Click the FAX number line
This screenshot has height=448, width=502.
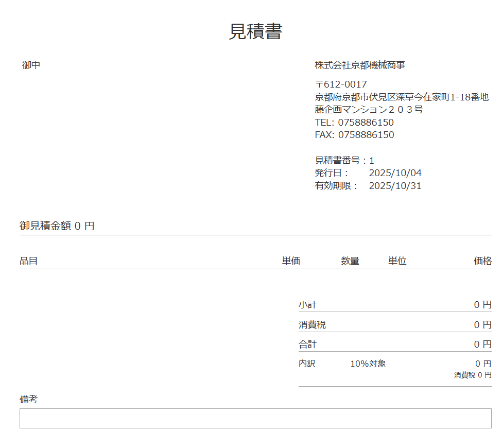click(354, 135)
